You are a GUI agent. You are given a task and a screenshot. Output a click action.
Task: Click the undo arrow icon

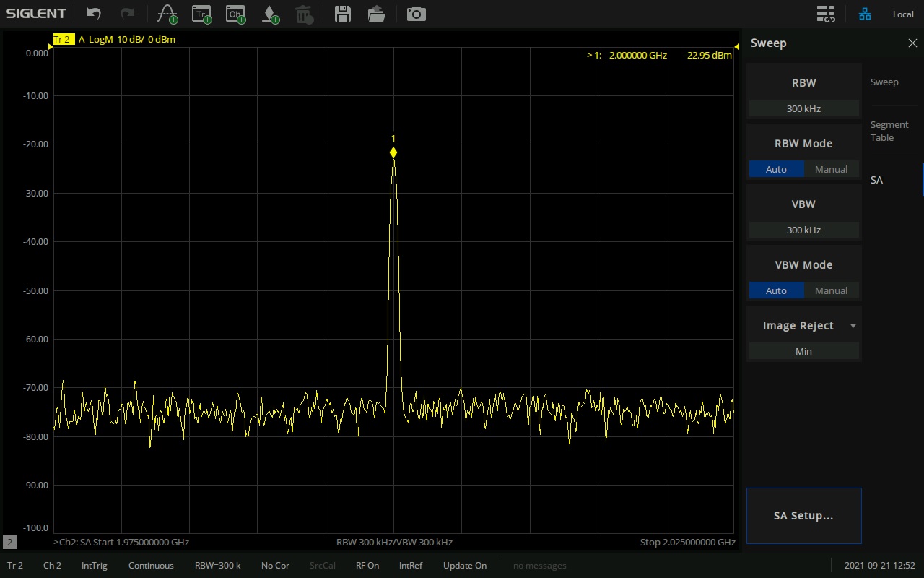[x=94, y=14]
